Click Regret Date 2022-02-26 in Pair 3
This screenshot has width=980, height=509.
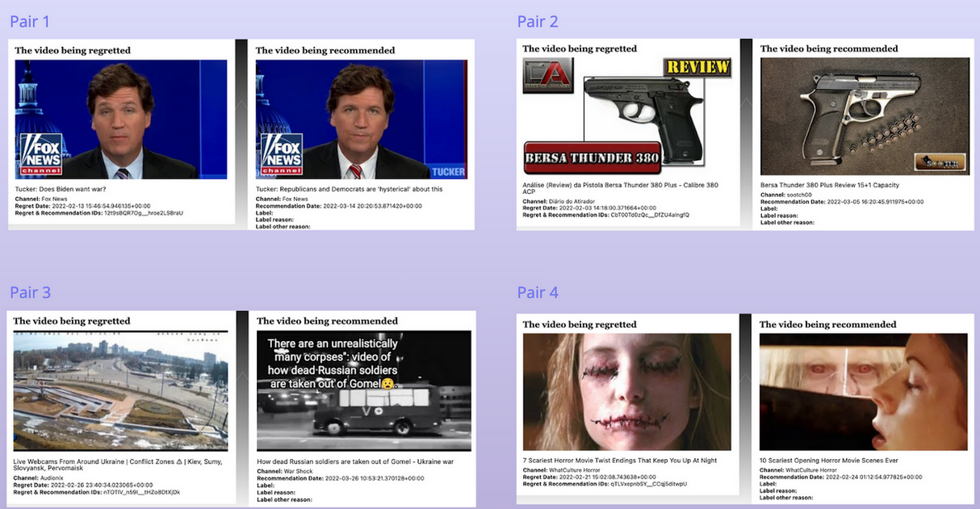(83, 485)
